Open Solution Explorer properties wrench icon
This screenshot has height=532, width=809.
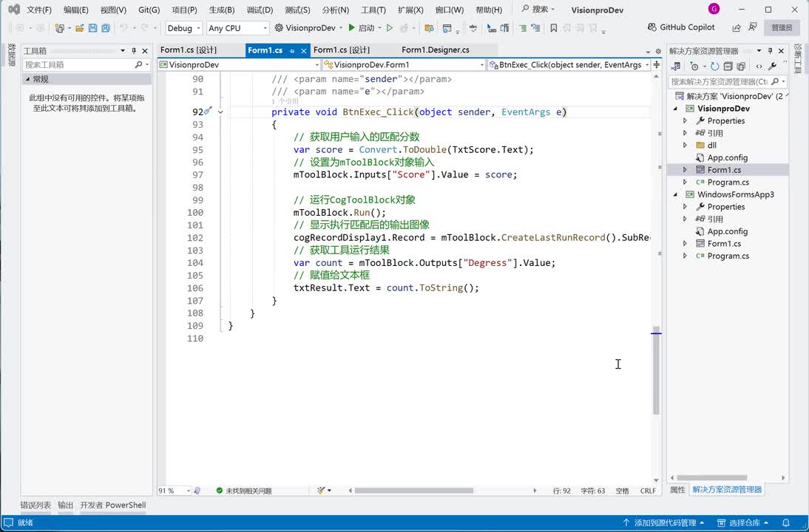click(x=772, y=66)
